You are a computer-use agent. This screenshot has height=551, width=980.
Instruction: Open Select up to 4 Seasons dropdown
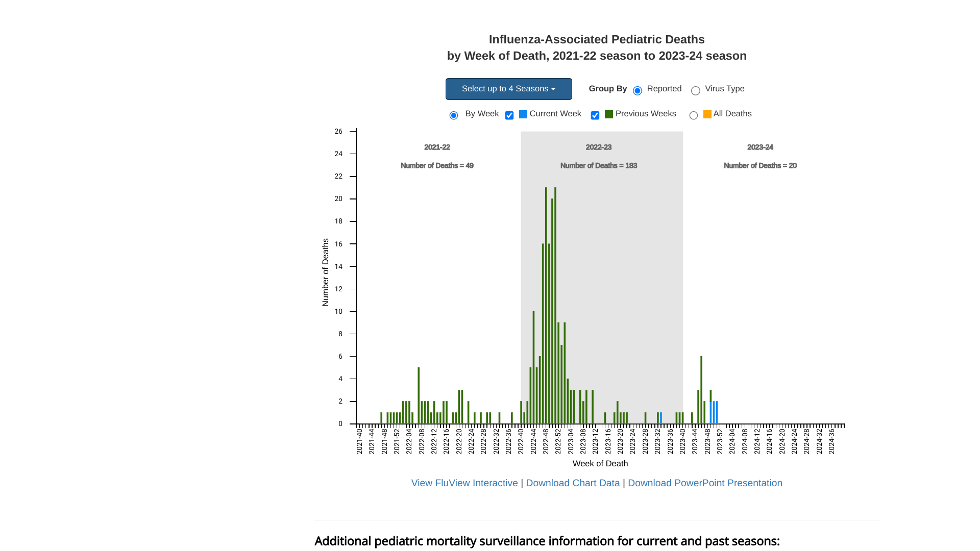tap(508, 89)
